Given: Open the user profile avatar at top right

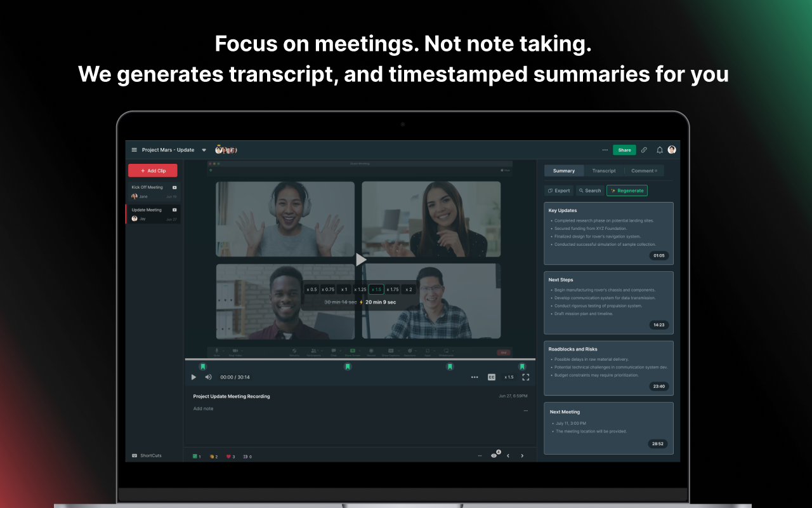Looking at the screenshot, I should coord(672,150).
